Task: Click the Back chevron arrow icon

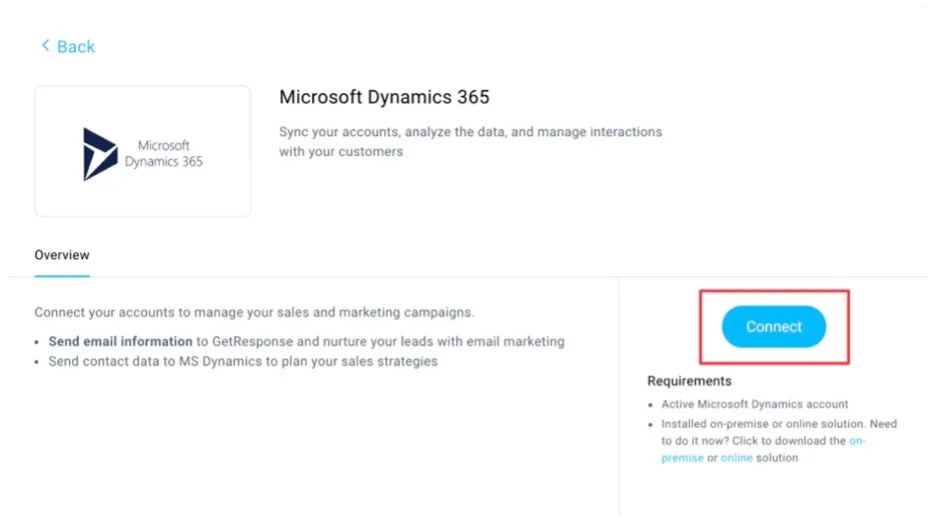Action: 44,46
